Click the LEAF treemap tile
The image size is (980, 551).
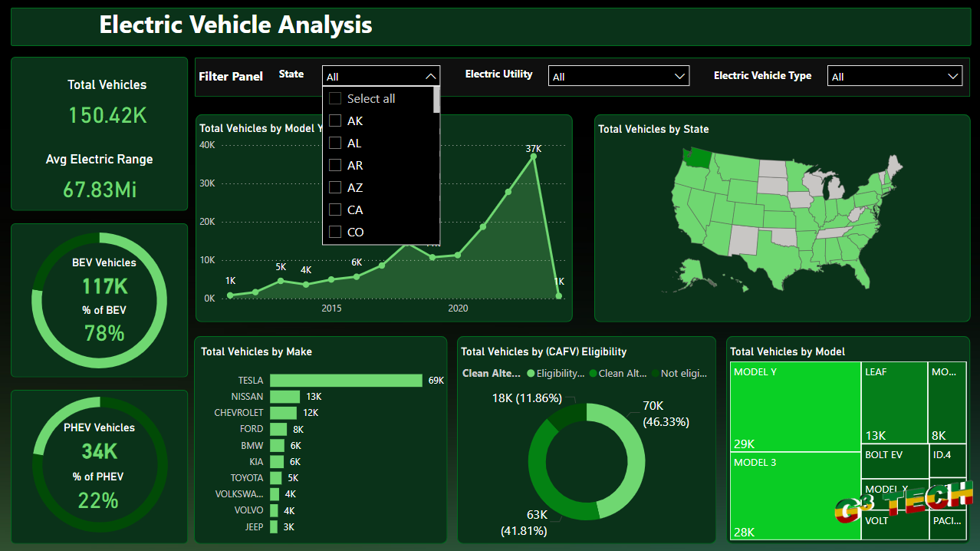pyautogui.click(x=894, y=403)
